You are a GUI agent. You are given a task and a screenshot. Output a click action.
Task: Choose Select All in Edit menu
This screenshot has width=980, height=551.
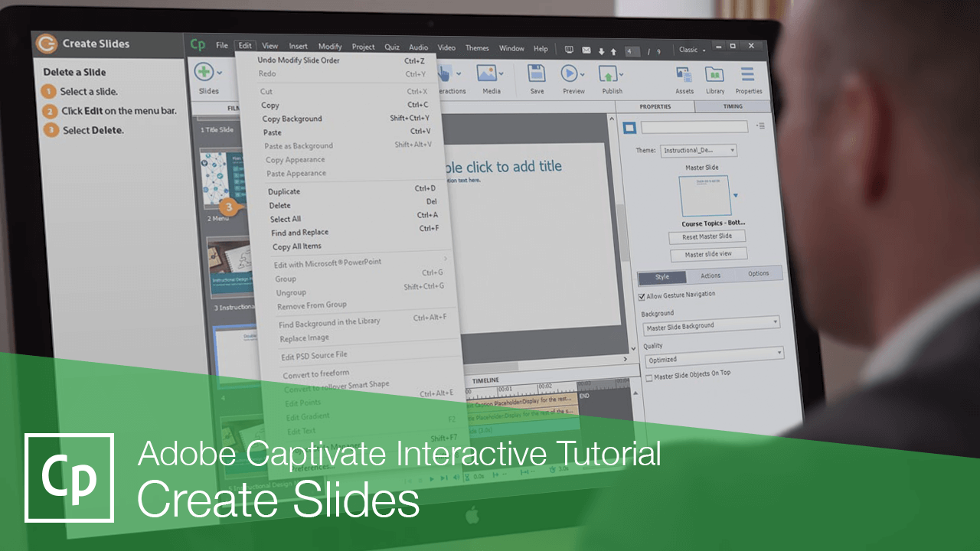pos(285,219)
